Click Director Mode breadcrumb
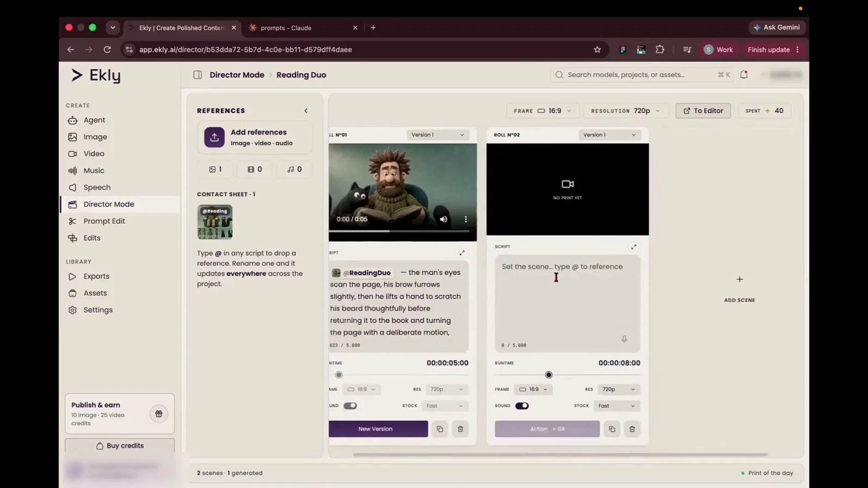The height and width of the screenshot is (488, 868). click(237, 75)
